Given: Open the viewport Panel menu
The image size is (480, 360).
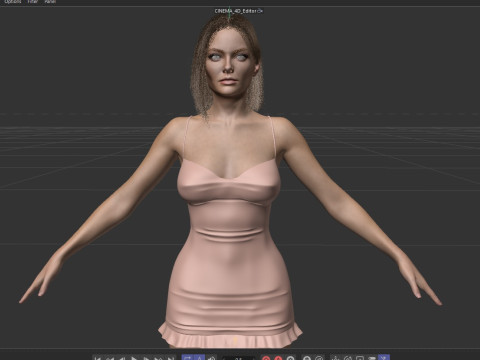Looking at the screenshot, I should (50, 2).
